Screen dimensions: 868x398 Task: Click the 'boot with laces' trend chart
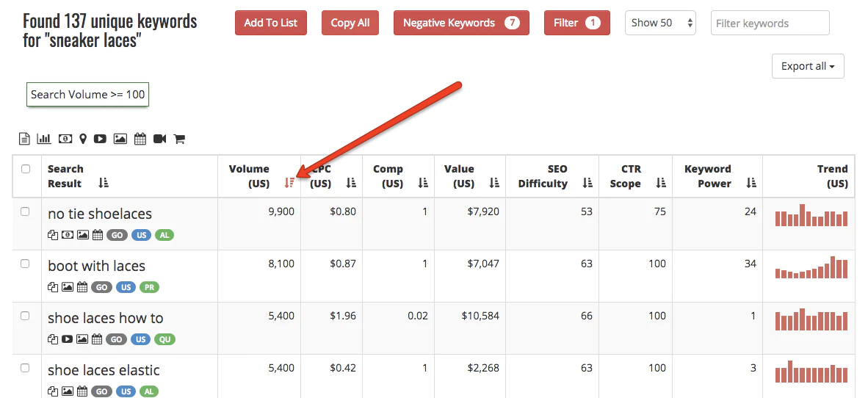click(811, 267)
